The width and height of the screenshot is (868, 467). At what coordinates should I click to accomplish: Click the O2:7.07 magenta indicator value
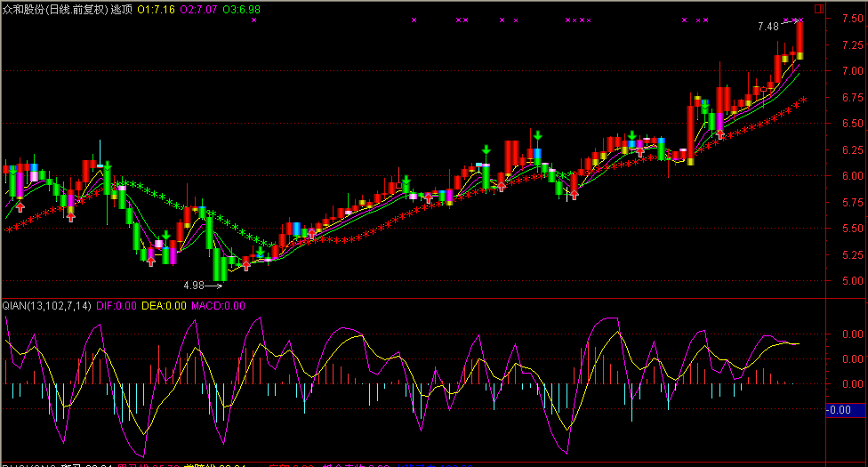click(198, 9)
